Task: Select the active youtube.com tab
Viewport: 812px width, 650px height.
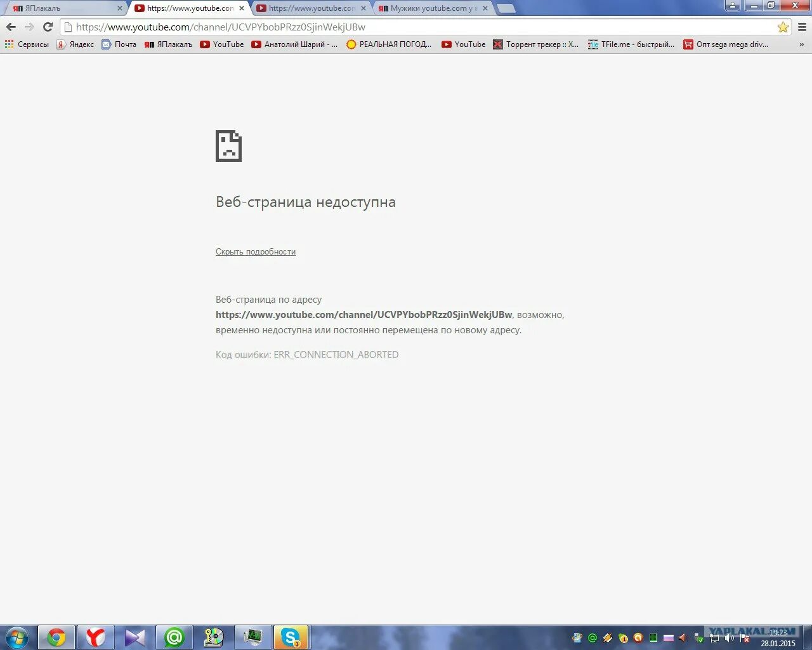Action: coord(188,8)
